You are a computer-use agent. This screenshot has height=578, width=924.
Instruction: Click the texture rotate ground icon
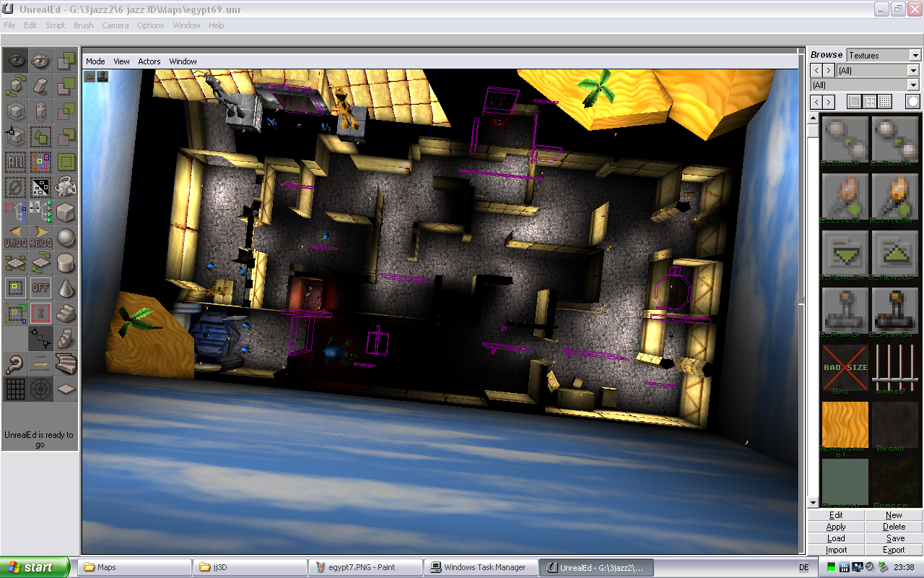pyautogui.click(x=41, y=263)
